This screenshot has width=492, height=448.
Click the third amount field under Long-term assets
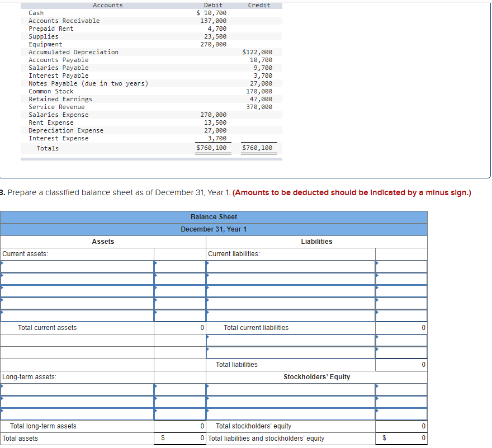(x=180, y=414)
